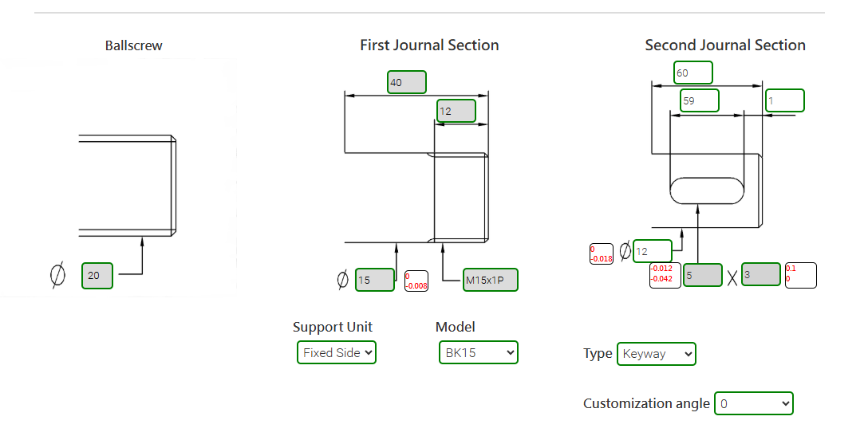This screenshot has height=436, width=868.
Task: Select the keyway length field showing 59
Action: 699,100
